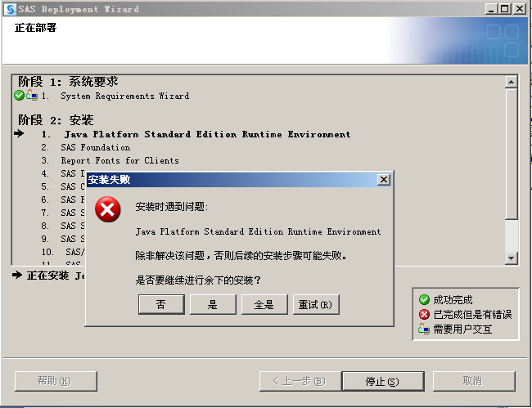Click user interaction icon beside System Requirements Wizard
Viewport: 532px width, 408px height.
point(32,95)
